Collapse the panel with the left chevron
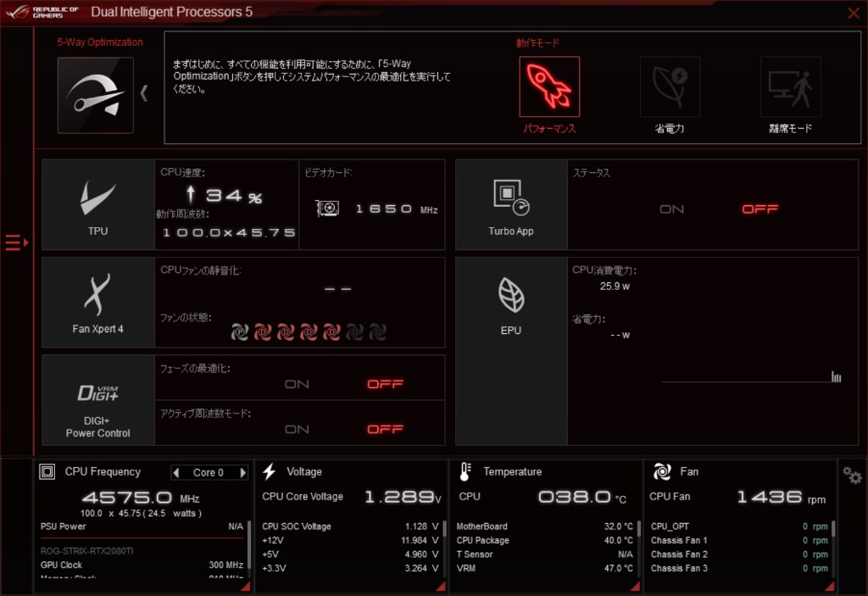 pos(144,93)
